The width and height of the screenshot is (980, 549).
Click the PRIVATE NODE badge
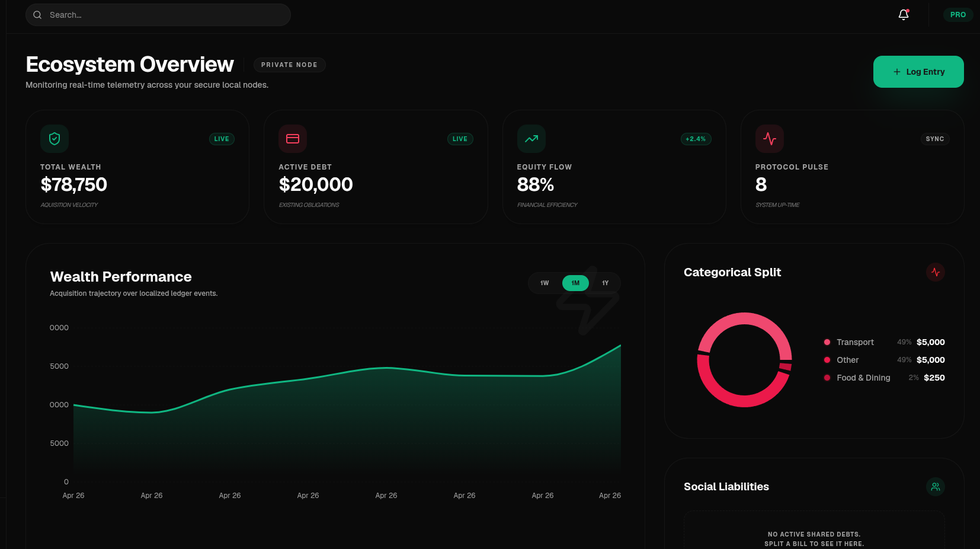click(x=289, y=65)
